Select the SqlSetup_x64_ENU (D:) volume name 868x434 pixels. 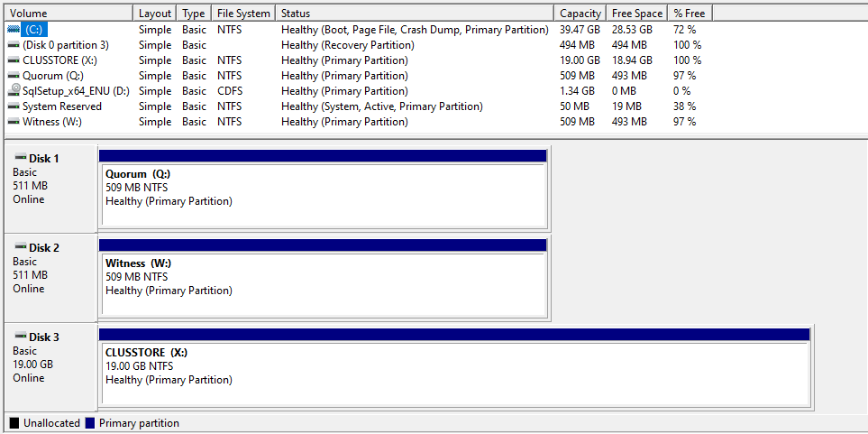(x=77, y=91)
